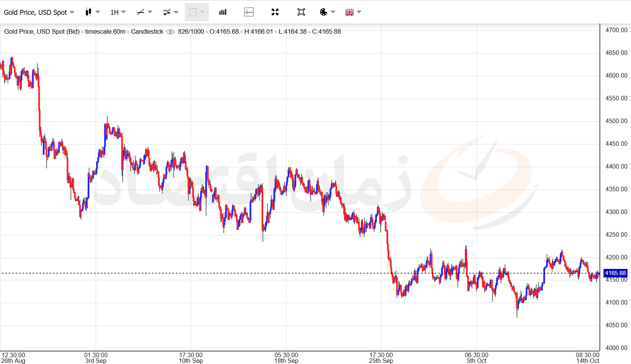Click the arrow beside the palette icon

pos(333,12)
